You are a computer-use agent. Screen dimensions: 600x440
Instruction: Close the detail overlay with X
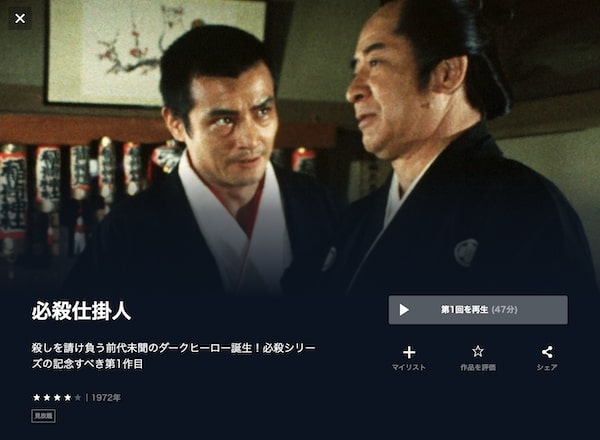tap(20, 18)
